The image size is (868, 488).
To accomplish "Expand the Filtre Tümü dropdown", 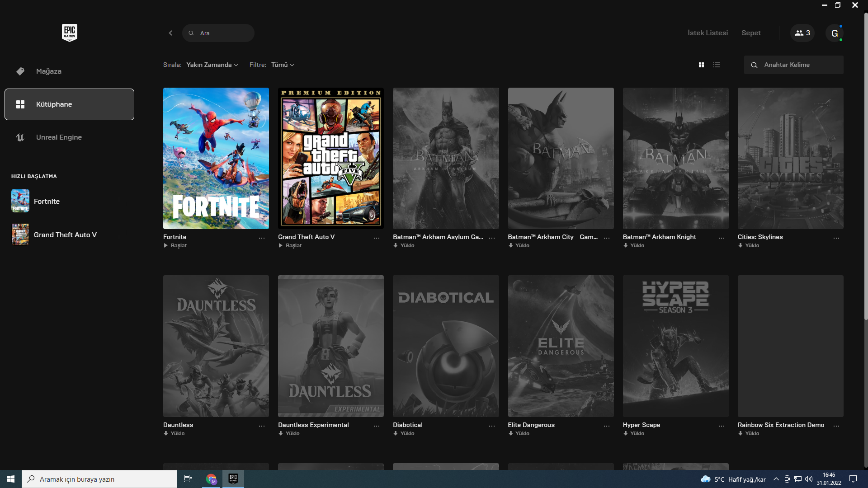I will click(x=283, y=65).
